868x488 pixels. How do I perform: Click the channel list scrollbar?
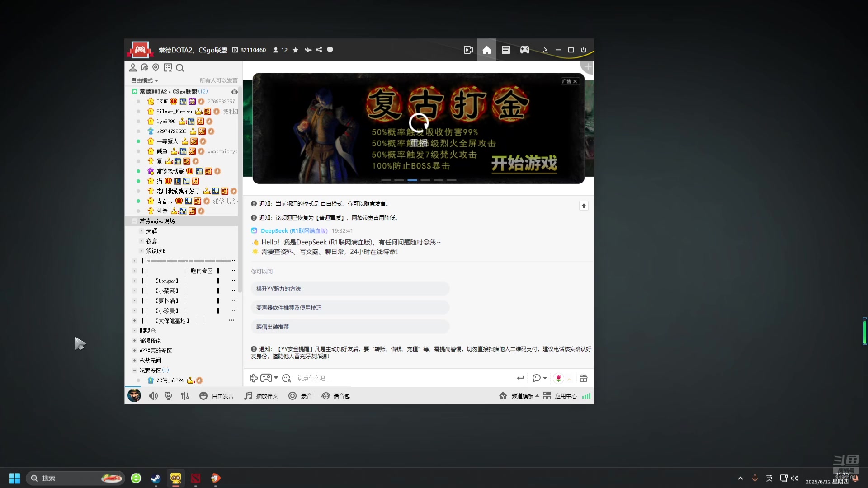pyautogui.click(x=240, y=190)
